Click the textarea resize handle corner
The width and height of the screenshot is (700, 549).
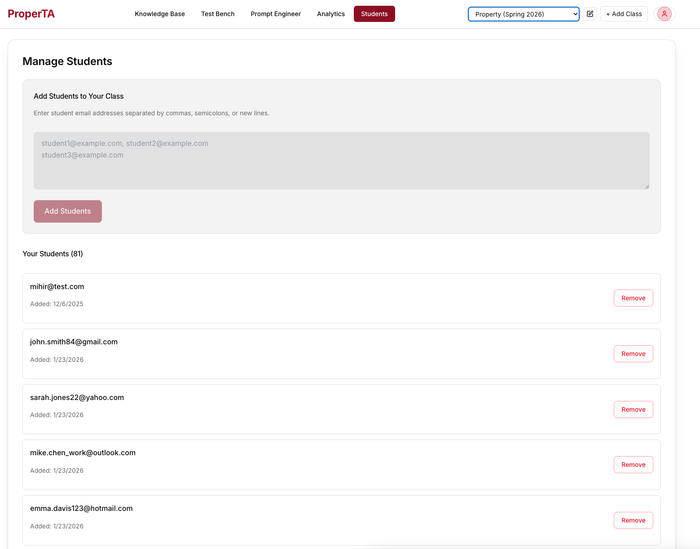click(x=646, y=186)
